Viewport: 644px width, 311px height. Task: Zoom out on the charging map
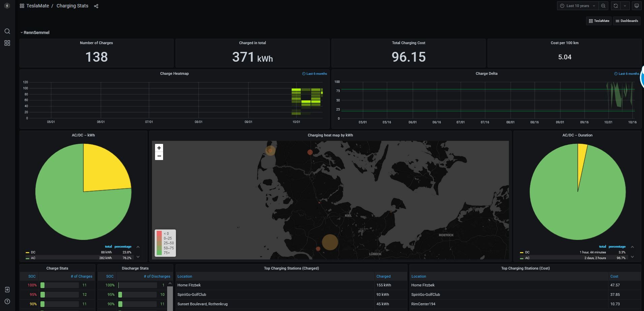pyautogui.click(x=159, y=156)
